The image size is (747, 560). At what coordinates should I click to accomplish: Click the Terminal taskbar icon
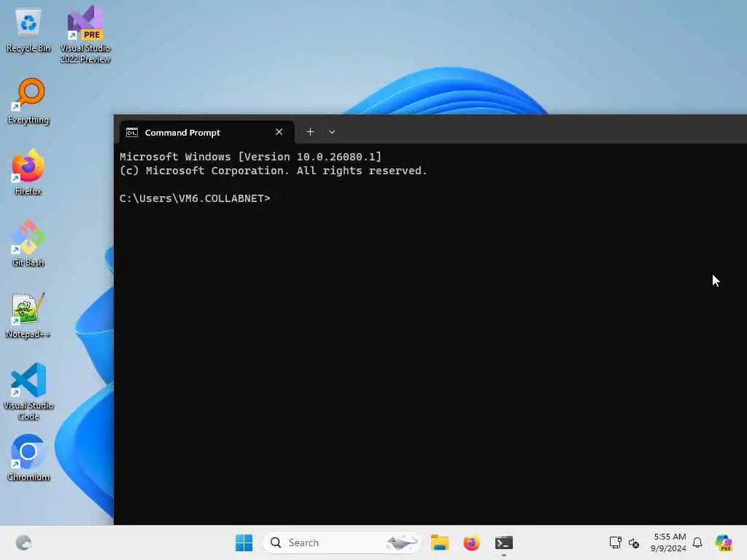pyautogui.click(x=503, y=542)
